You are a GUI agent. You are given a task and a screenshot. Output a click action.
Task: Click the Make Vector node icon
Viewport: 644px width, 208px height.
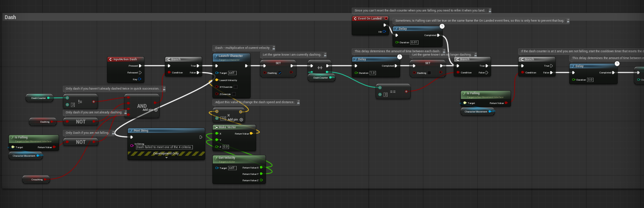pos(216,127)
